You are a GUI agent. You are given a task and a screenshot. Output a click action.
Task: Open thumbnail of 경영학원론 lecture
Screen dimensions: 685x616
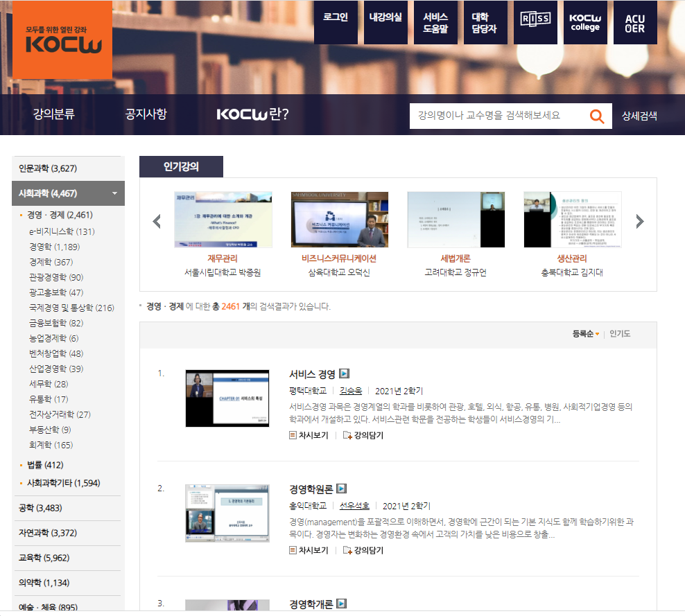point(227,513)
